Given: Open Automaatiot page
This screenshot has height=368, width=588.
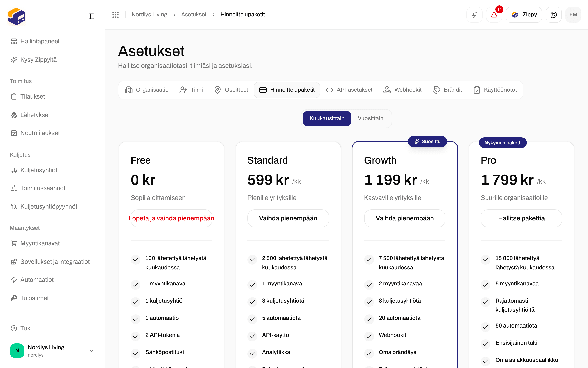Looking at the screenshot, I should click(x=52, y=280).
